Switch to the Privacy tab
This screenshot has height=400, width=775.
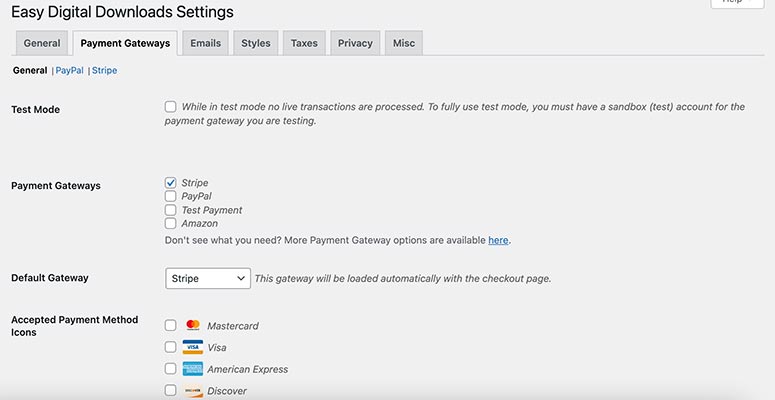355,43
